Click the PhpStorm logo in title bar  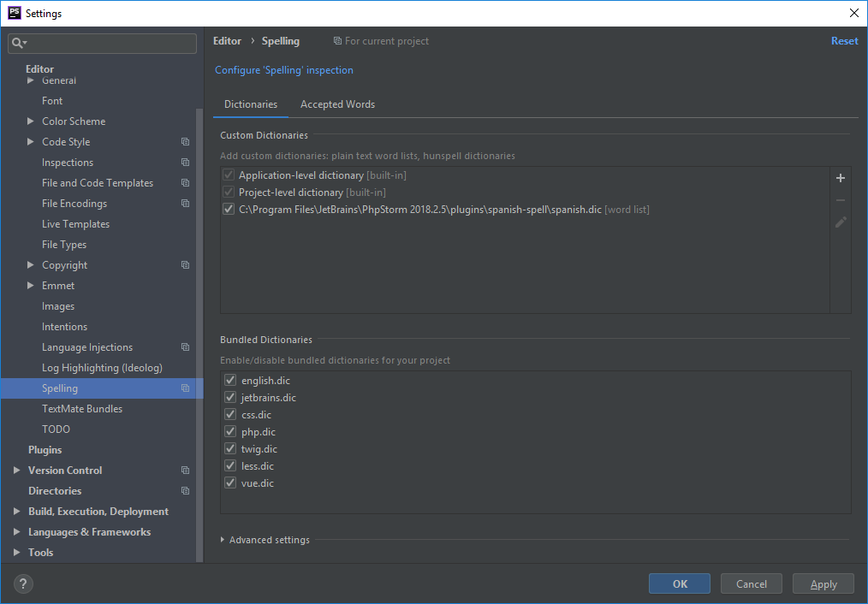click(15, 13)
